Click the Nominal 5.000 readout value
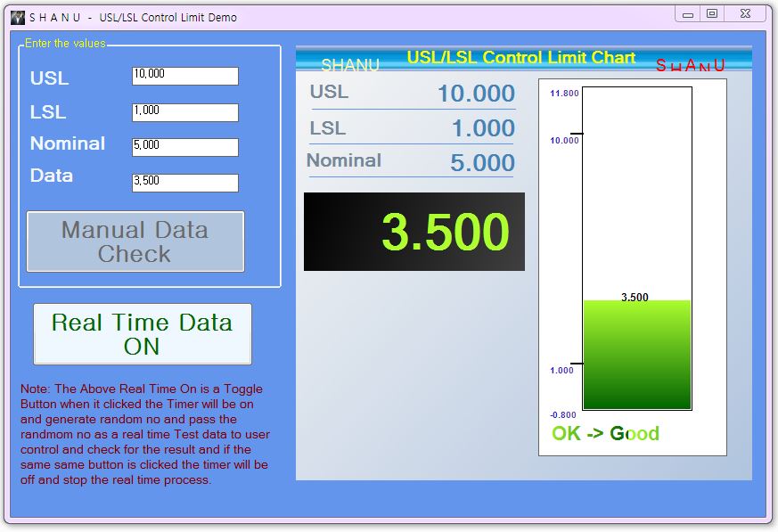Screen dimensions: 778x532 (x=482, y=163)
